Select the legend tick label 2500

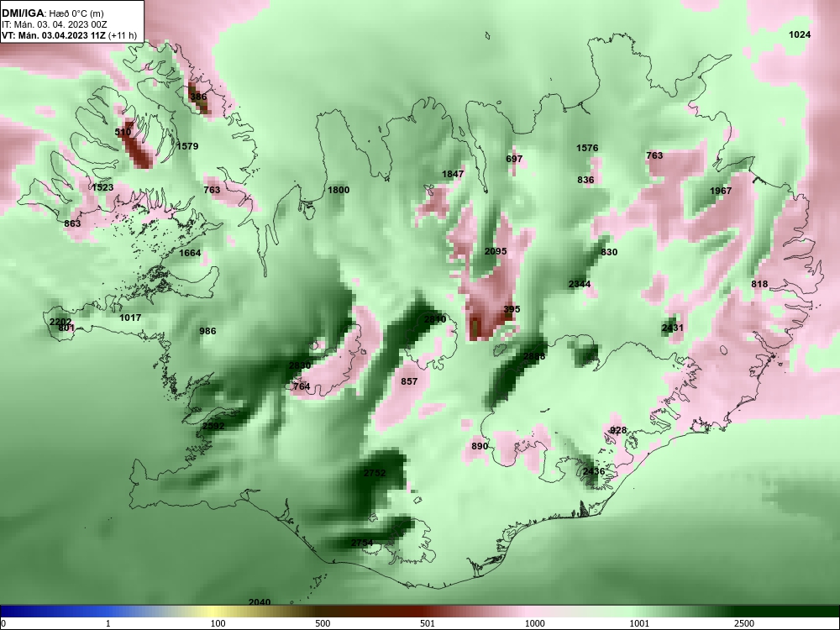coord(744,623)
